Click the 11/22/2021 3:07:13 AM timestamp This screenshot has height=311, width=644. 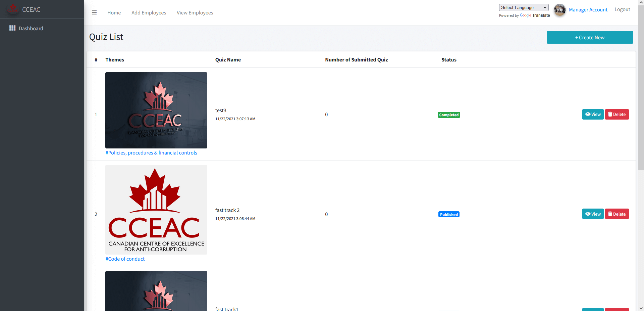235,119
